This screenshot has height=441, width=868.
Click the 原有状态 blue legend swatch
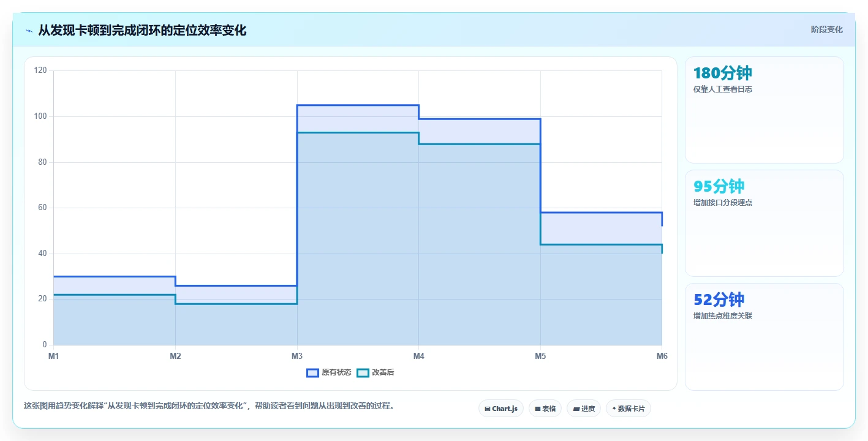(312, 372)
